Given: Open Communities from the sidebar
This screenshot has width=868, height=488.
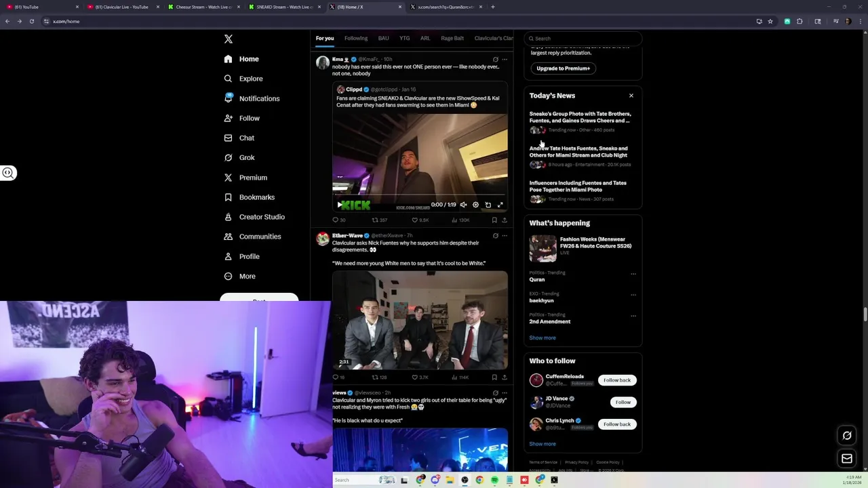Looking at the screenshot, I should 252,237.
